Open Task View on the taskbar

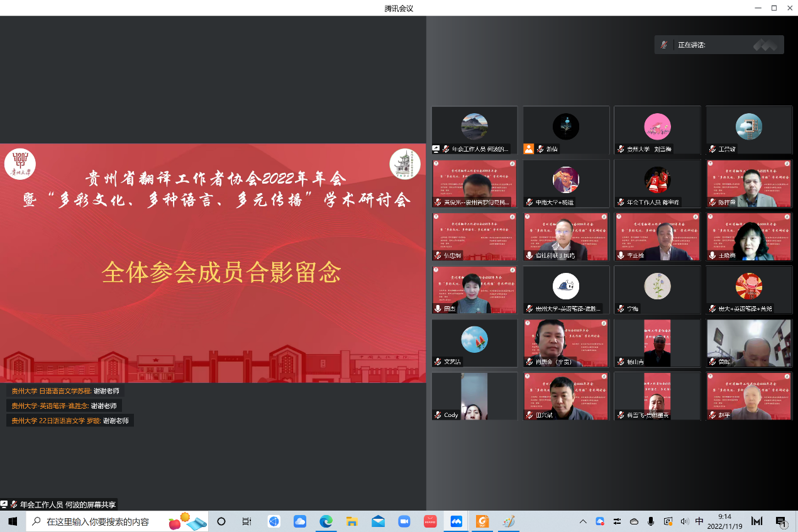tap(247, 521)
